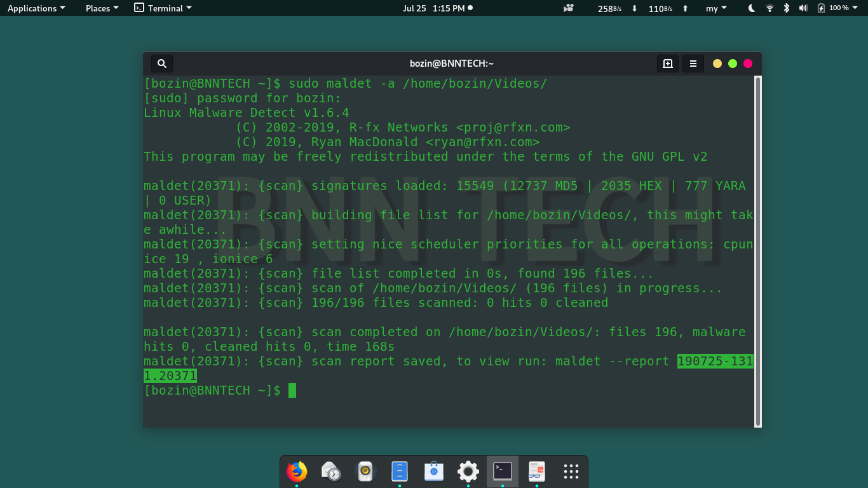Open the terminal hamburger menu
The width and height of the screenshot is (868, 488).
click(x=693, y=63)
